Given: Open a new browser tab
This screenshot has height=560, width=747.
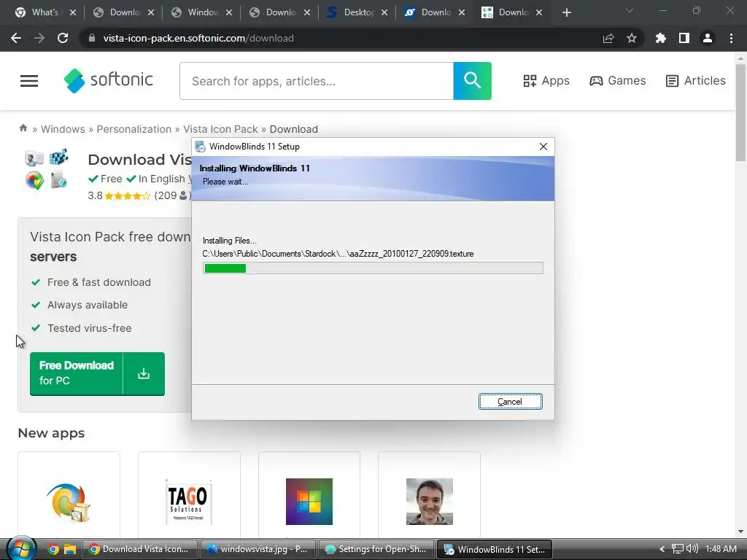Looking at the screenshot, I should (566, 12).
